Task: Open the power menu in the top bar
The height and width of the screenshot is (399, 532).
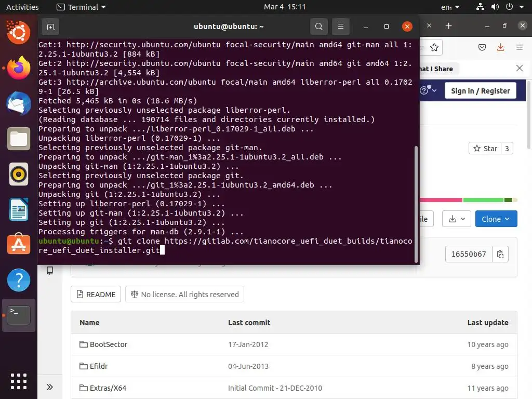Action: [509, 7]
